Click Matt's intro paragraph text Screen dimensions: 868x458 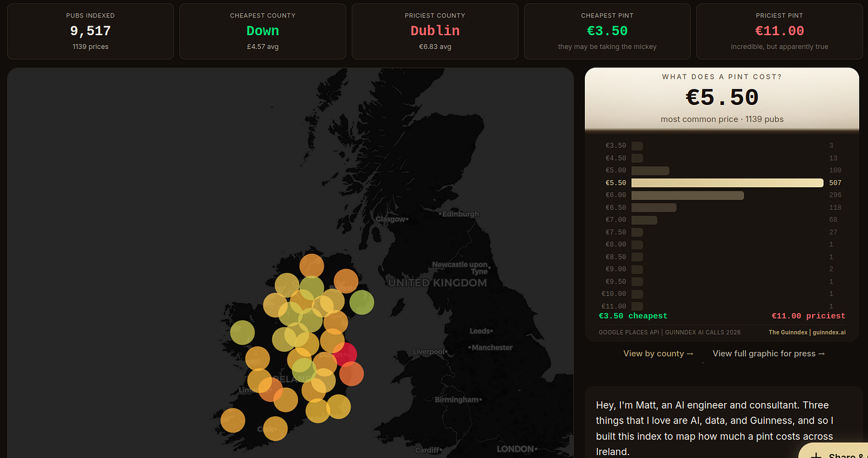click(x=715, y=428)
